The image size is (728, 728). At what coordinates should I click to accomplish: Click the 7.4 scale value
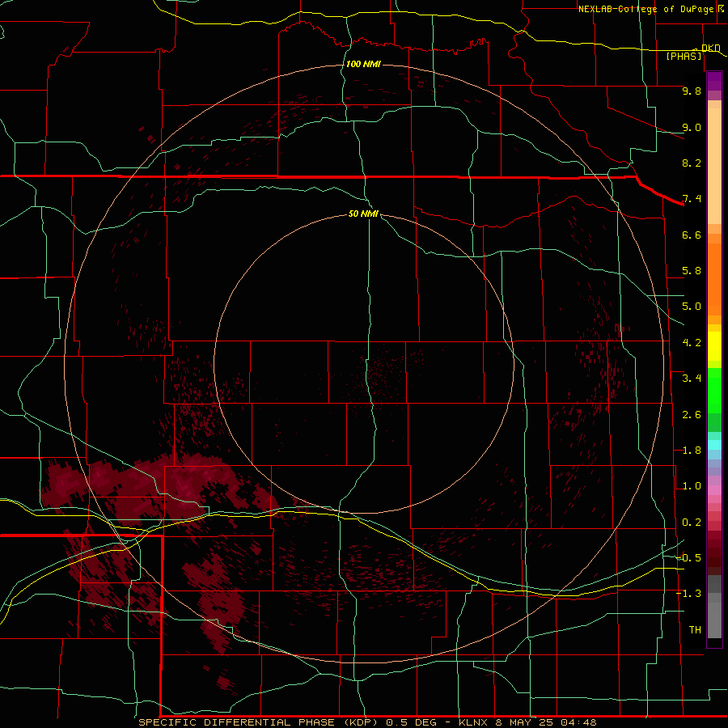pyautogui.click(x=692, y=199)
